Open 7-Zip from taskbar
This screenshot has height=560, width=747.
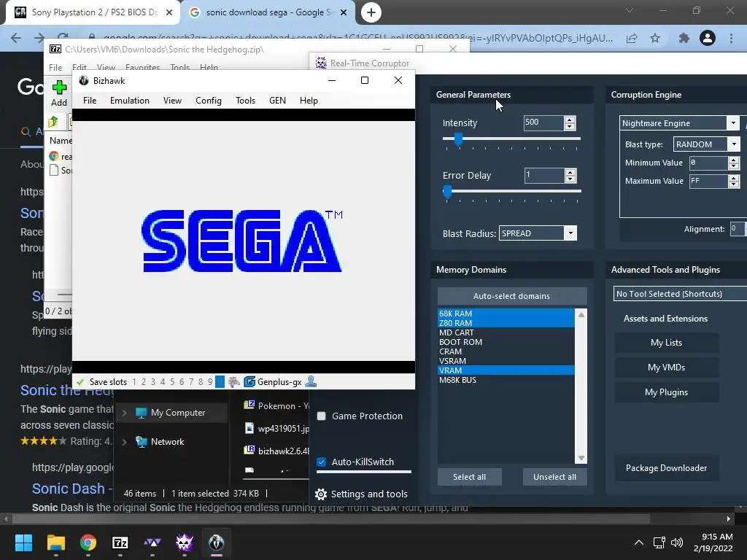(x=120, y=542)
